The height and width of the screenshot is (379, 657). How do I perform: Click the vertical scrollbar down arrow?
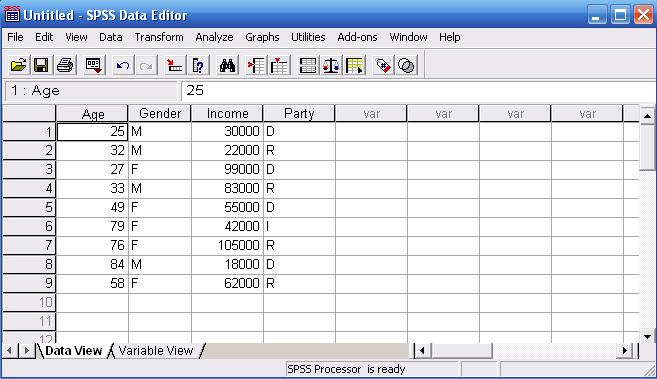click(647, 336)
